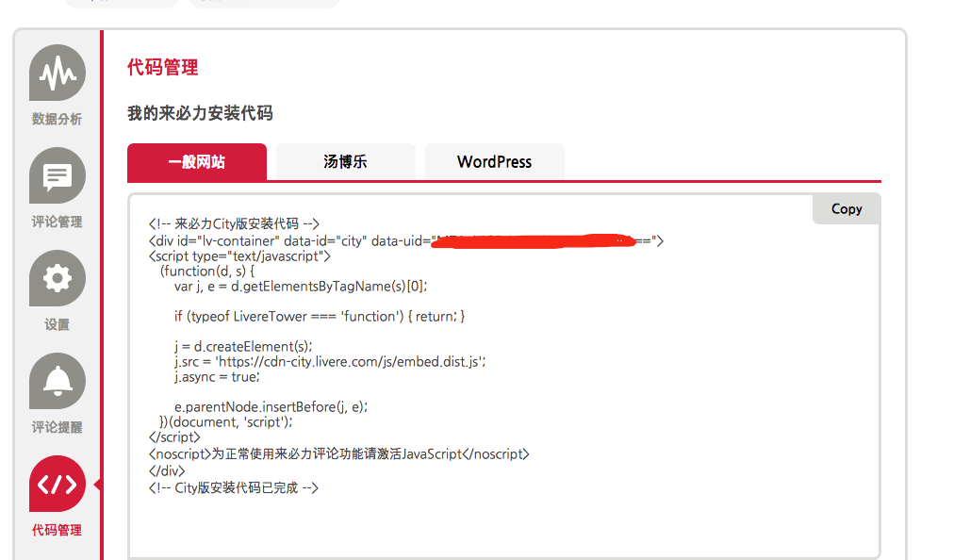Click the 评论管理 sidebar label
Viewport: 970px width, 560px height.
click(x=57, y=222)
